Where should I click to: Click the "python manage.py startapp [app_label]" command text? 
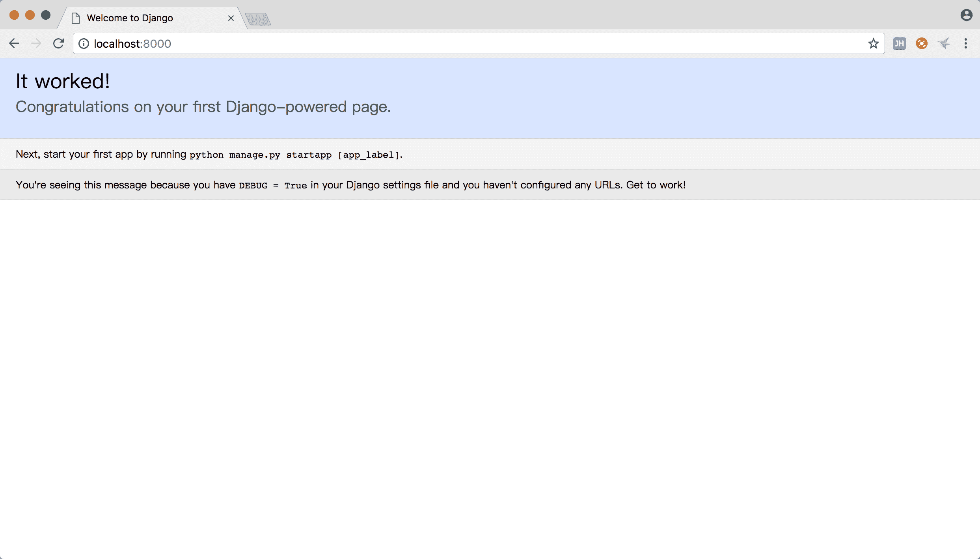[x=294, y=155]
